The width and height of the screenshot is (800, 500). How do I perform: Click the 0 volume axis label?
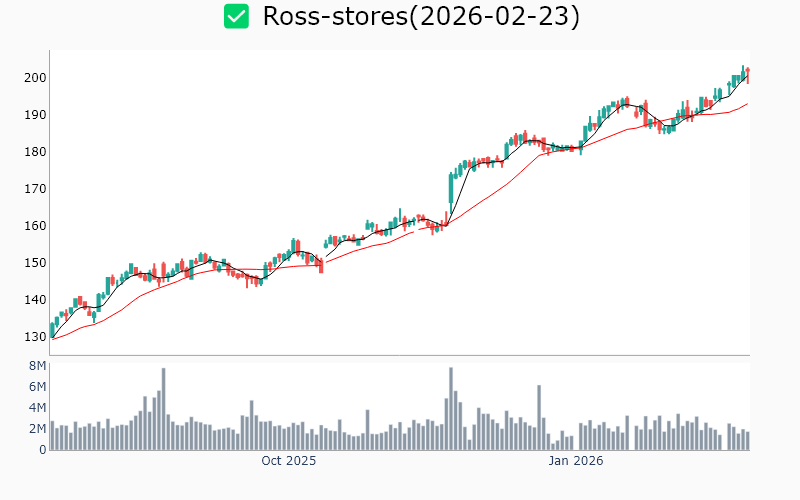(x=42, y=450)
